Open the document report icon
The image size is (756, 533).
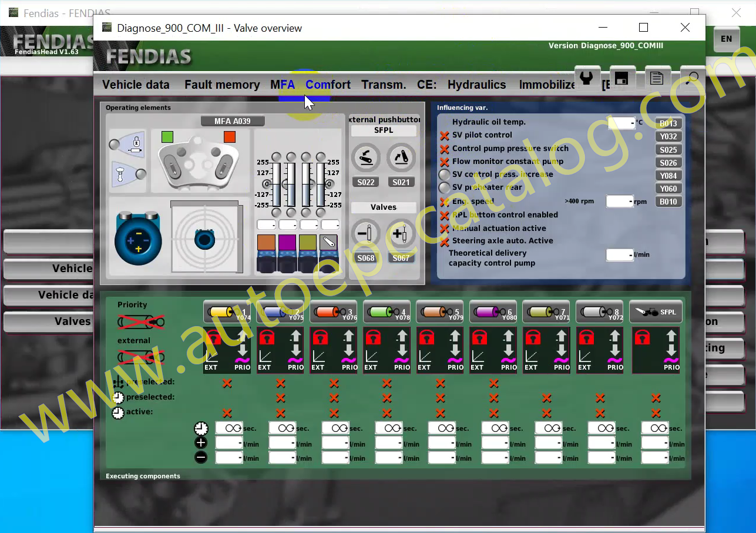657,78
